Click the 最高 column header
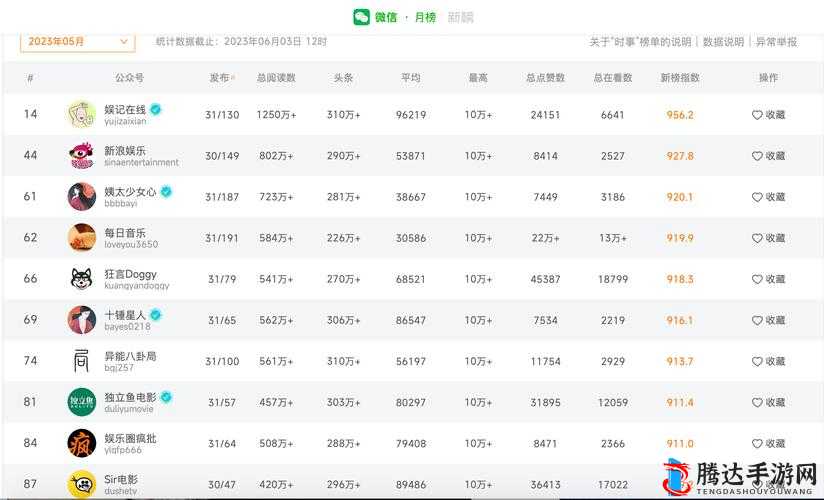 [478, 78]
